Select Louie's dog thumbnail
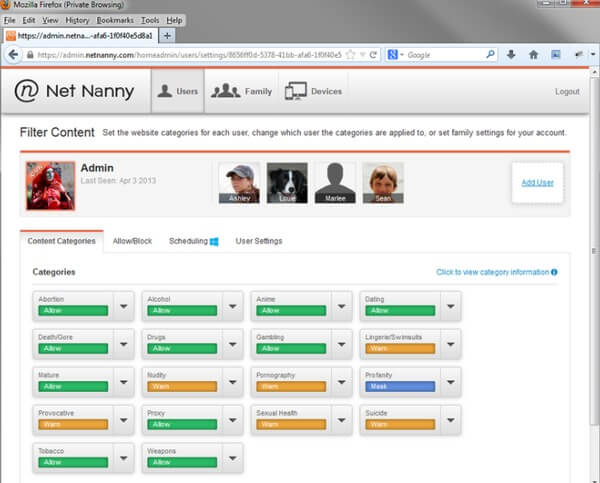 coord(287,183)
